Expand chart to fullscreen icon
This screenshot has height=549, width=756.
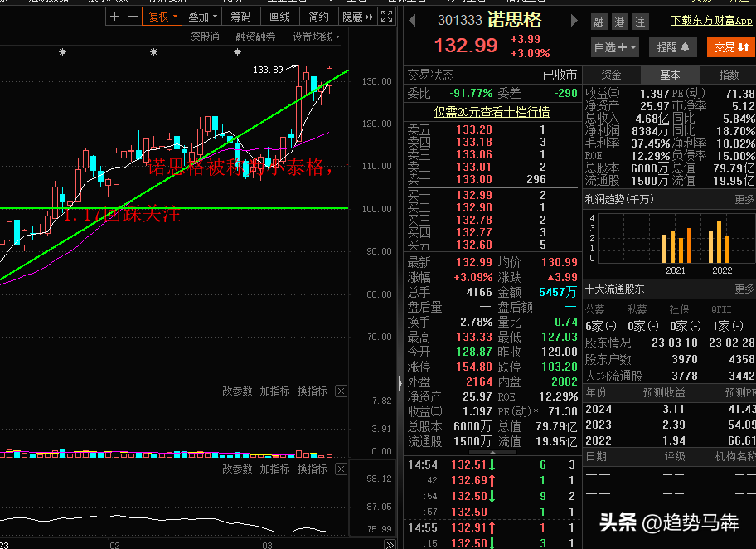point(386,17)
